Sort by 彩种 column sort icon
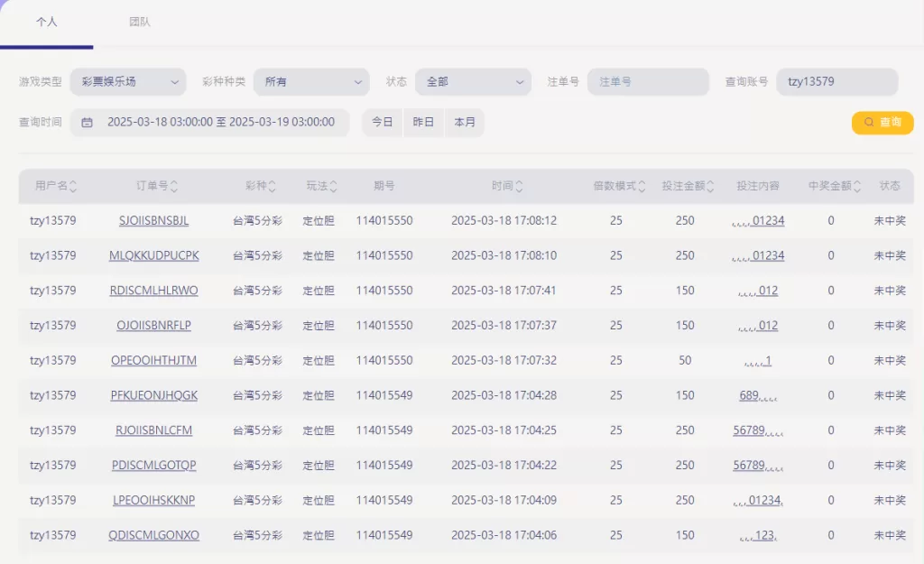Viewport: 924px width, 564px height. (273, 187)
